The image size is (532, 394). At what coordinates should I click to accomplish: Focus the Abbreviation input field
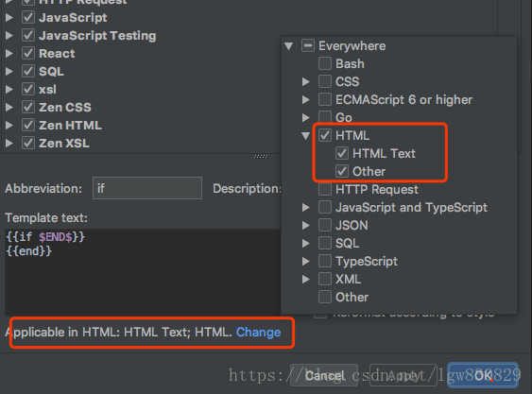tap(147, 188)
